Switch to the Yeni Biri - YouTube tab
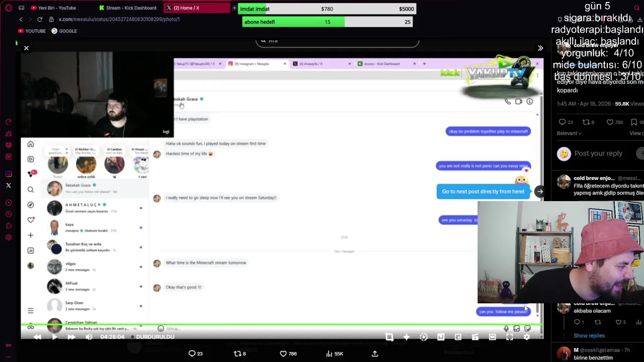 [x=57, y=8]
